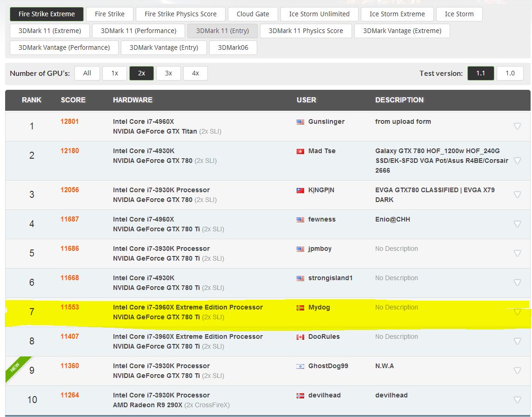Open user profile GhostDog99
The height and width of the screenshot is (417, 532).
[328, 366]
